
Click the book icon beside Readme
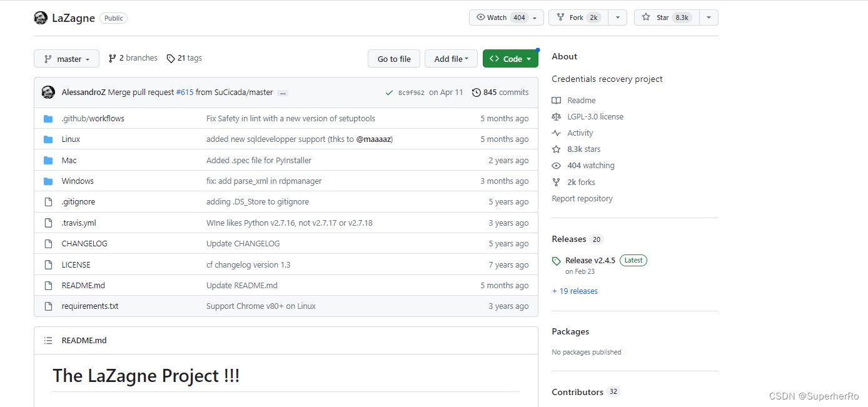557,101
